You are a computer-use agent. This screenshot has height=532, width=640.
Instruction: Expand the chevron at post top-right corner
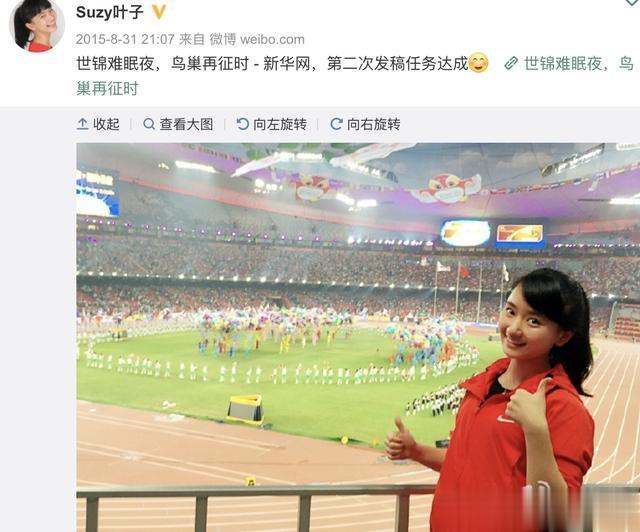click(x=633, y=2)
